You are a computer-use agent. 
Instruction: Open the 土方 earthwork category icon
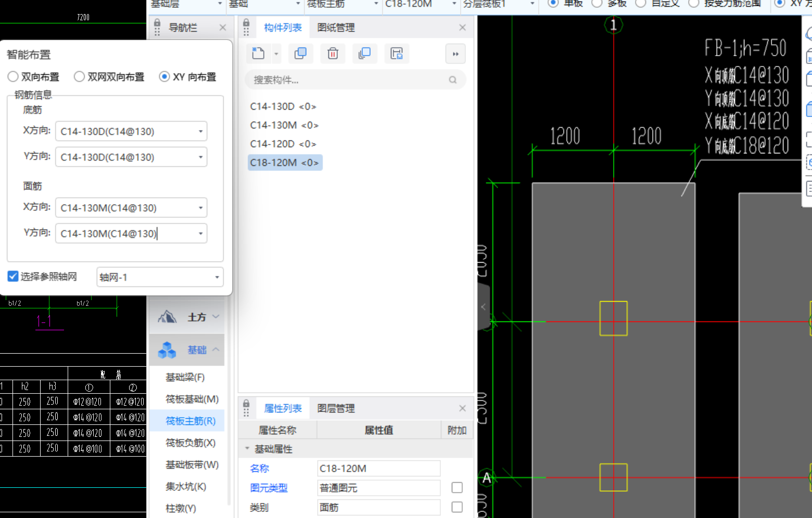point(167,316)
